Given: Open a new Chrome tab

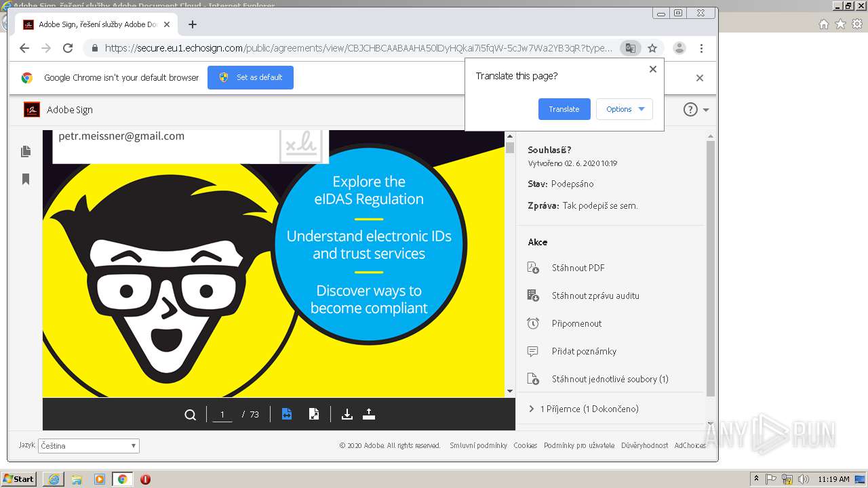Looking at the screenshot, I should point(193,24).
